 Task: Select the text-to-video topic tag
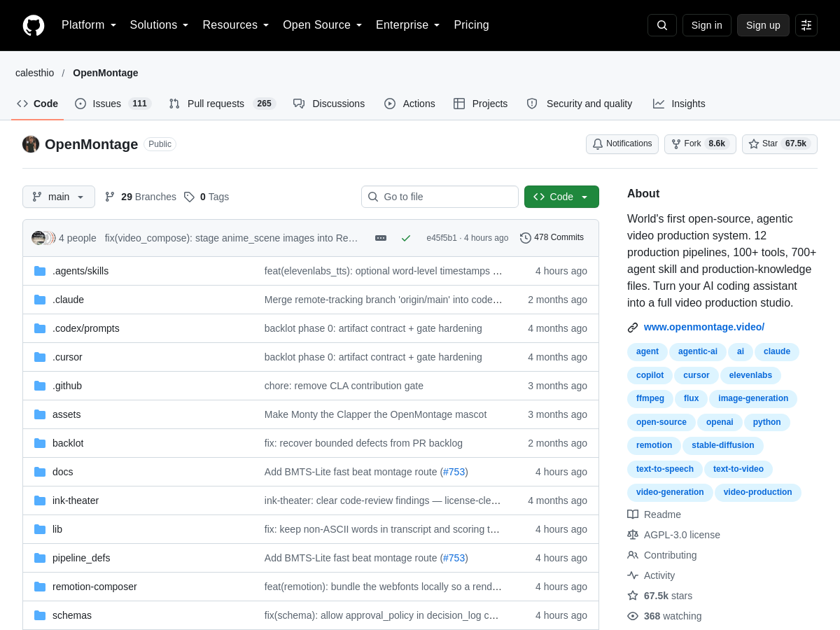pyautogui.click(x=738, y=469)
